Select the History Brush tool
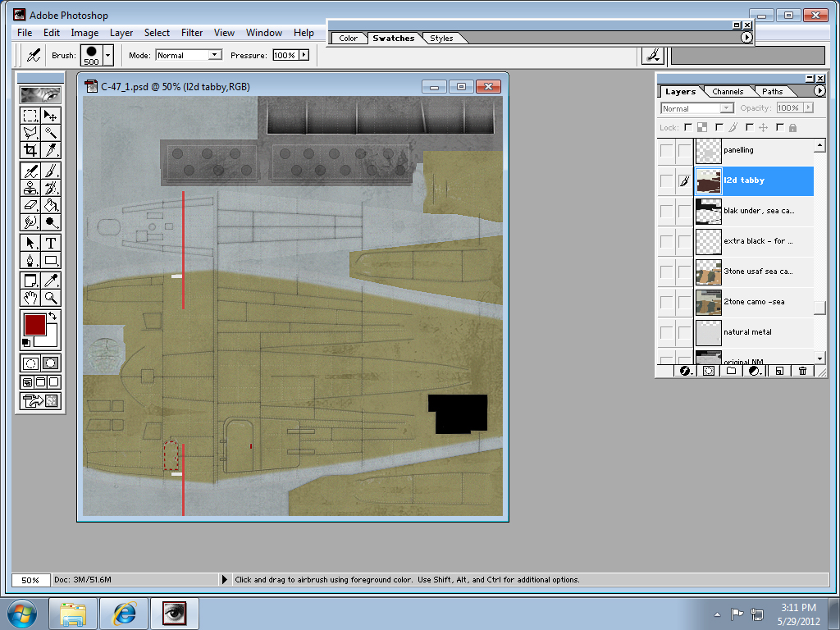The height and width of the screenshot is (630, 840). [50, 188]
